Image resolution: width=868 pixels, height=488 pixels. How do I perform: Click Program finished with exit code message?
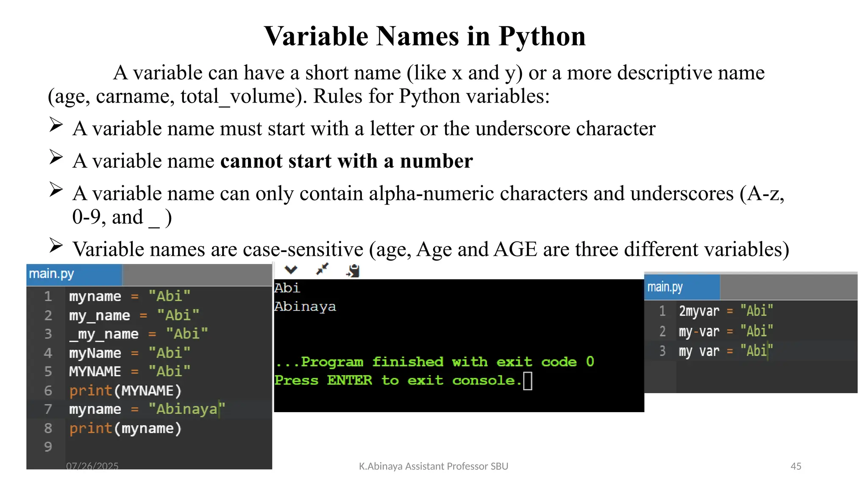pyautogui.click(x=435, y=362)
